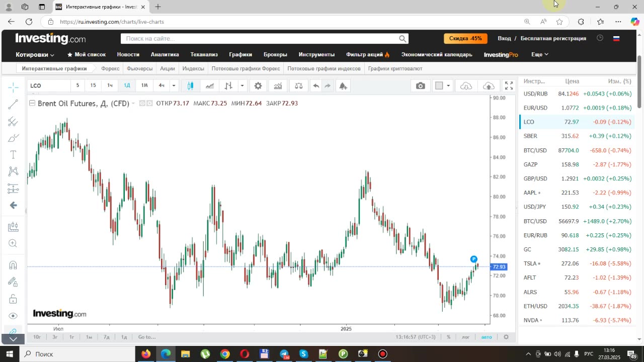
Task: Select the 1Д daily timeframe
Action: click(x=127, y=85)
